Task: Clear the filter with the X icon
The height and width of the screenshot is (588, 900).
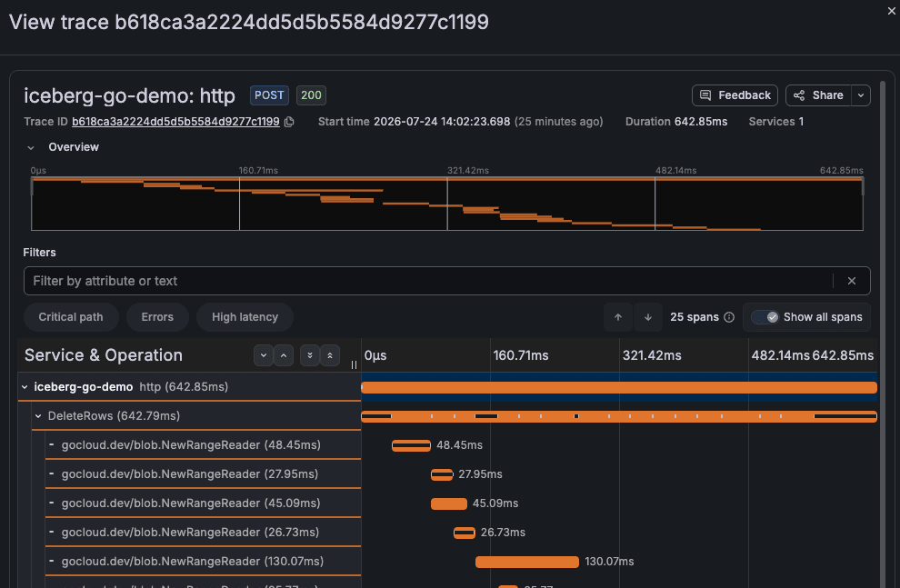Action: tap(852, 281)
